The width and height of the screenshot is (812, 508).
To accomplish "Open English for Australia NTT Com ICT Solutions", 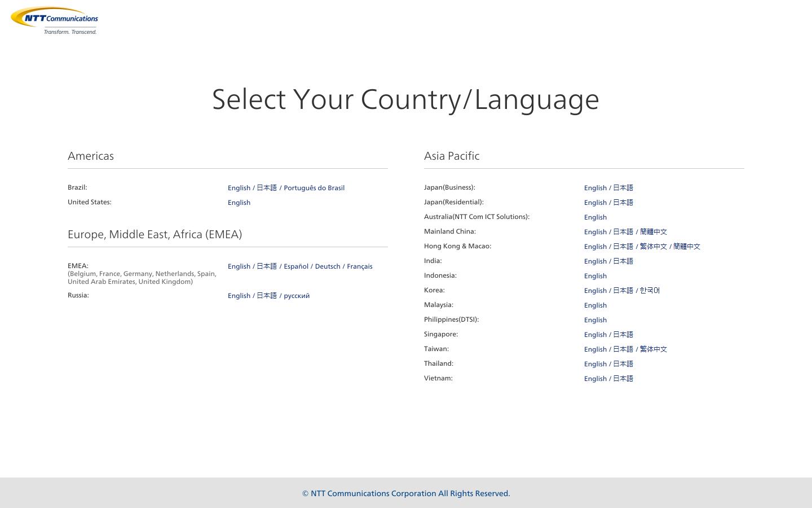I will tap(595, 217).
